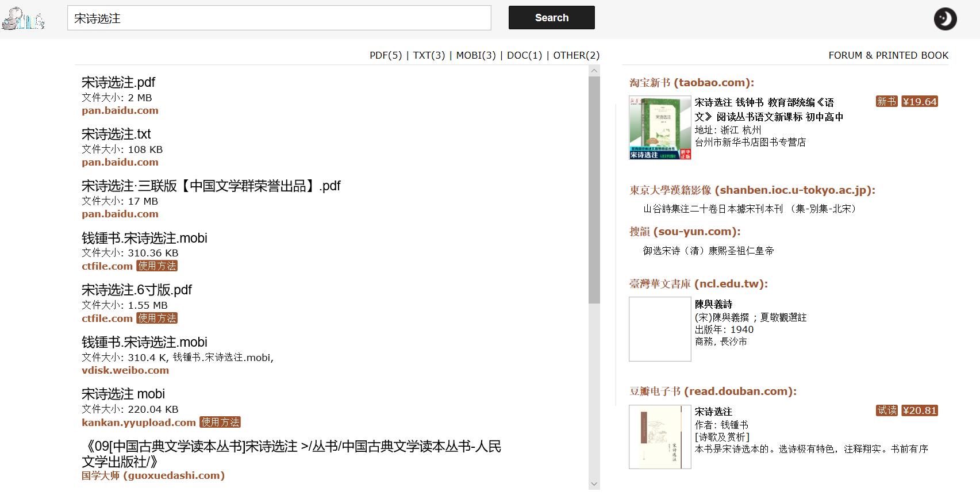Open 09[中国古典文学读本丛书]宋诗选注 result
980x499 pixels.
(x=291, y=454)
